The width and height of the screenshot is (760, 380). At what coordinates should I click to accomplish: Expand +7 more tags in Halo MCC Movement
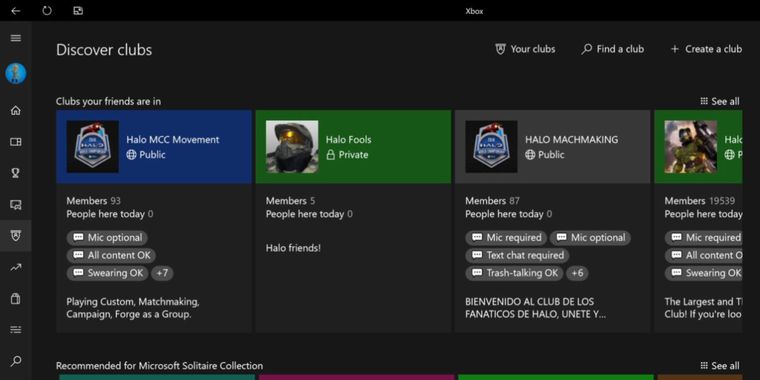pyautogui.click(x=162, y=273)
